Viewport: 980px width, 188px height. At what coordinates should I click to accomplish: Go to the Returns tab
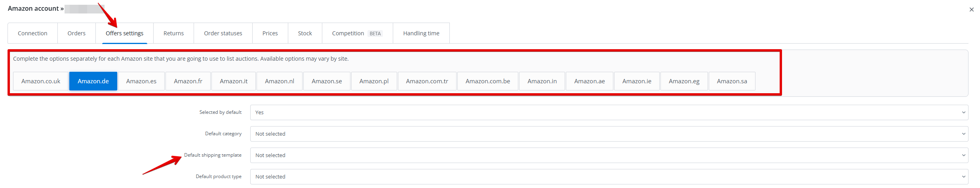coord(173,33)
